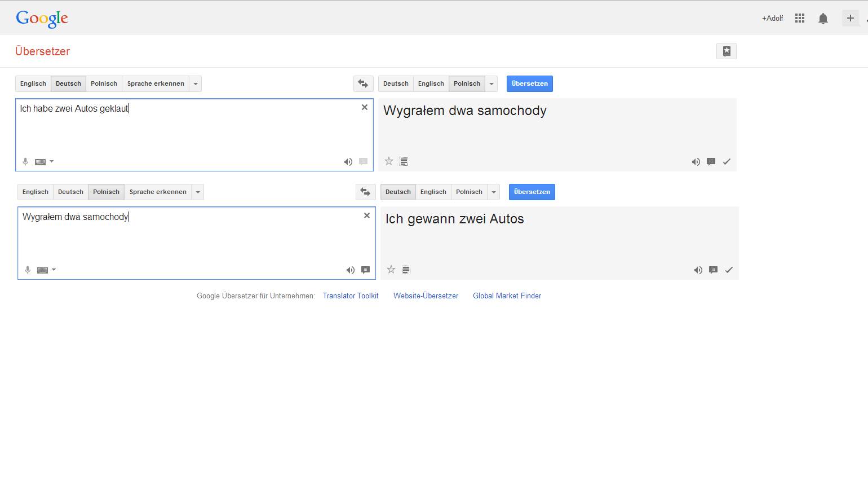Click the upper blue Übersetzen button
This screenshot has width=868, height=498.
tap(530, 83)
